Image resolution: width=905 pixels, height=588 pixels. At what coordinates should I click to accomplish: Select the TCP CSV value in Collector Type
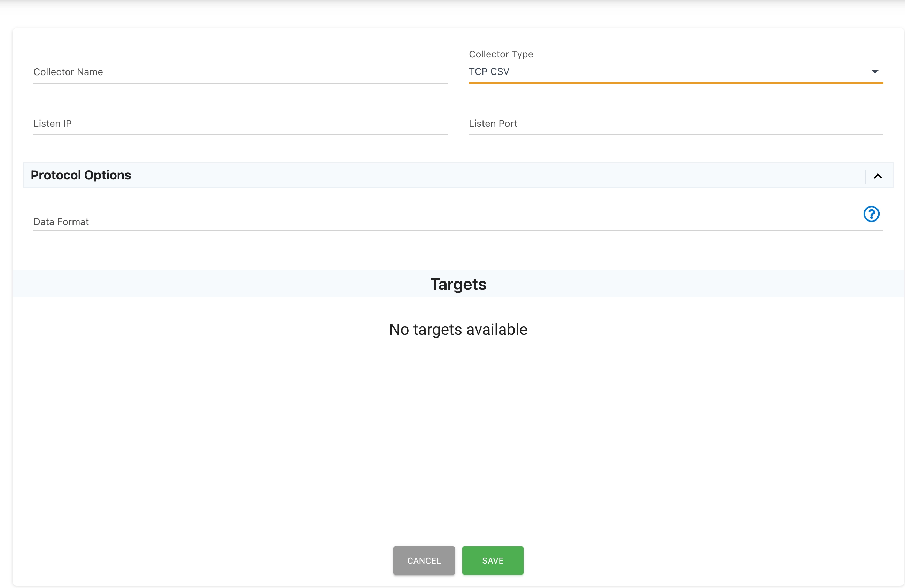click(x=489, y=72)
